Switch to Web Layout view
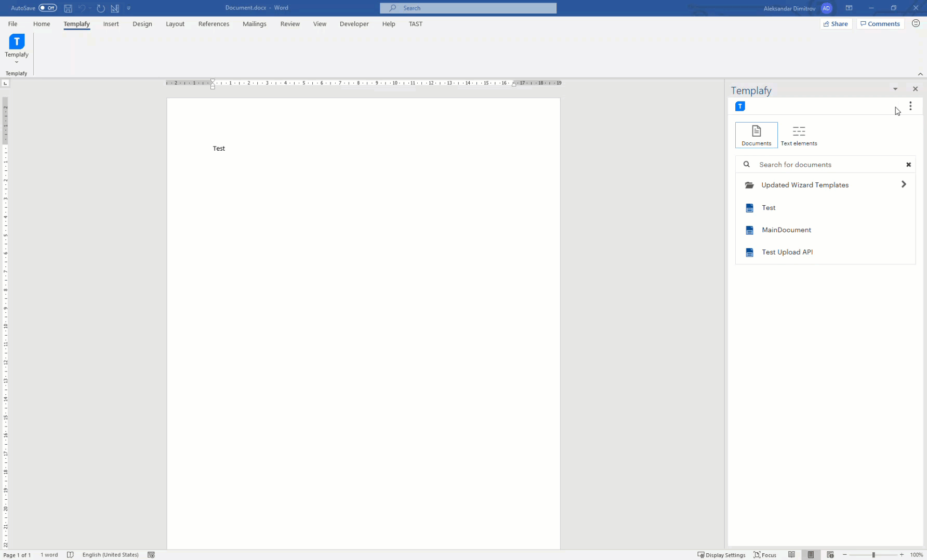This screenshot has width=927, height=560. pyautogui.click(x=830, y=555)
